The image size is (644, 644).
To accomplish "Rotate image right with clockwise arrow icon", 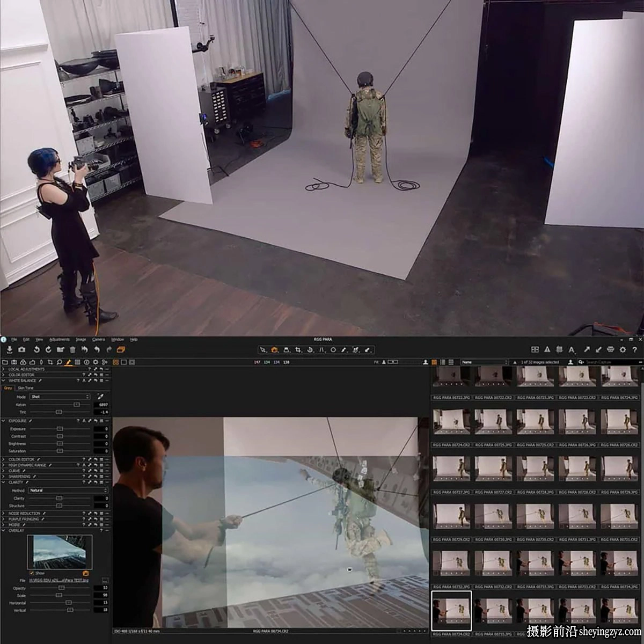I will (48, 350).
